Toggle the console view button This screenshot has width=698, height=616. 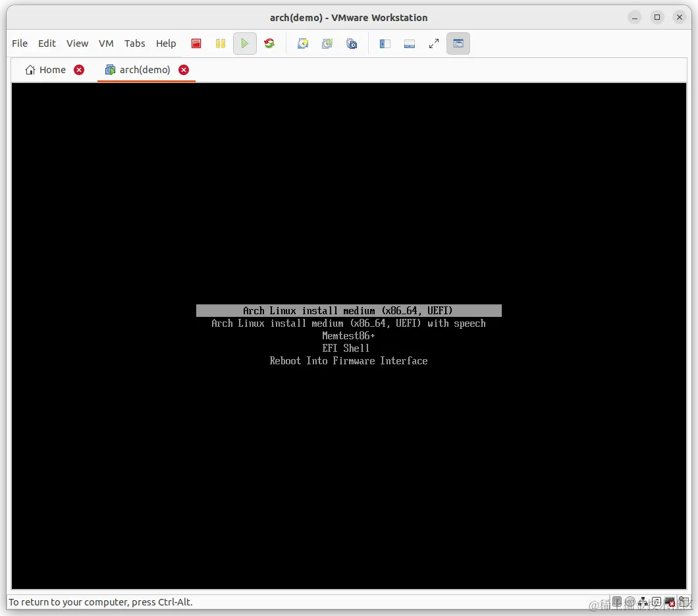pos(458,43)
